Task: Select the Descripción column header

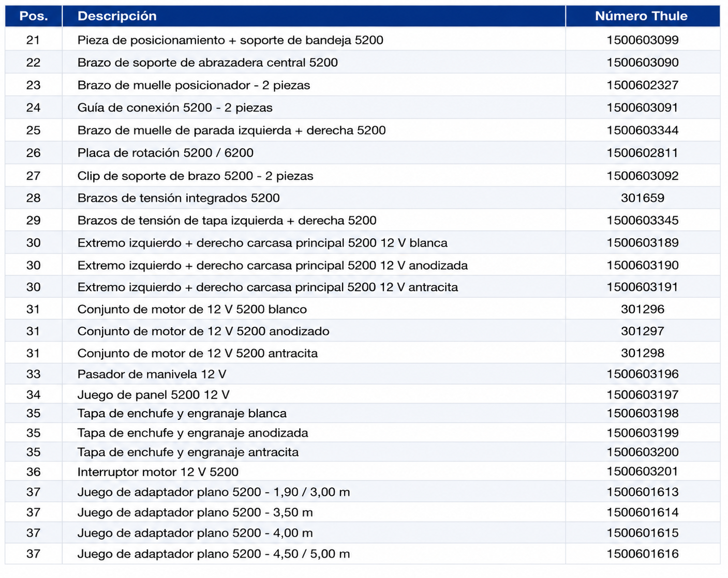Action: tap(117, 16)
